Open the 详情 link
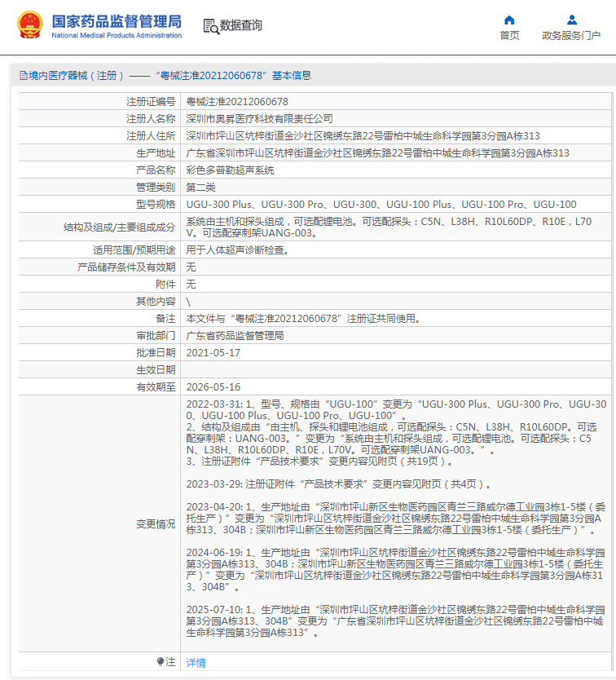The height and width of the screenshot is (680, 616). pyautogui.click(x=196, y=663)
